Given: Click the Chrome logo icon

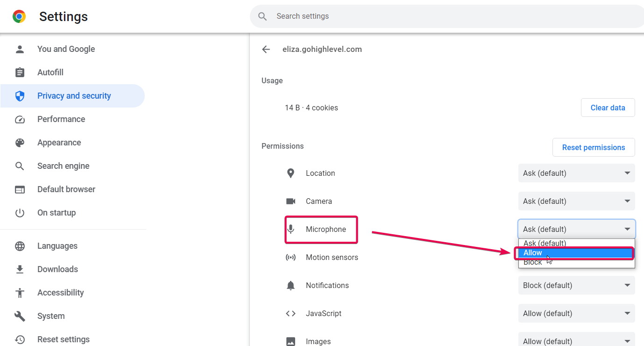Looking at the screenshot, I should pyautogui.click(x=19, y=17).
